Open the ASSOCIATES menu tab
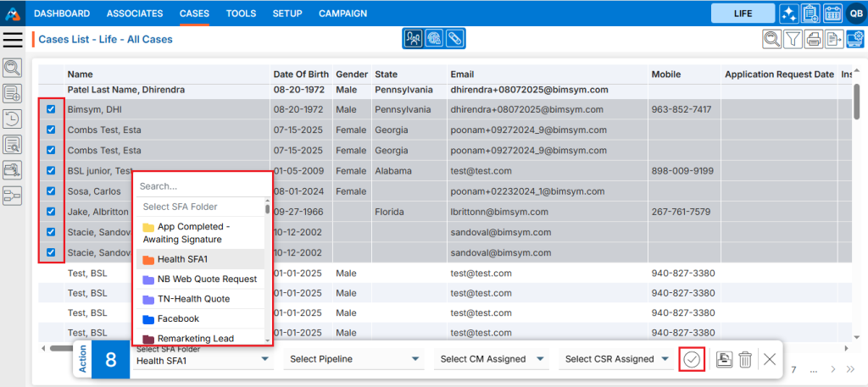 click(135, 14)
